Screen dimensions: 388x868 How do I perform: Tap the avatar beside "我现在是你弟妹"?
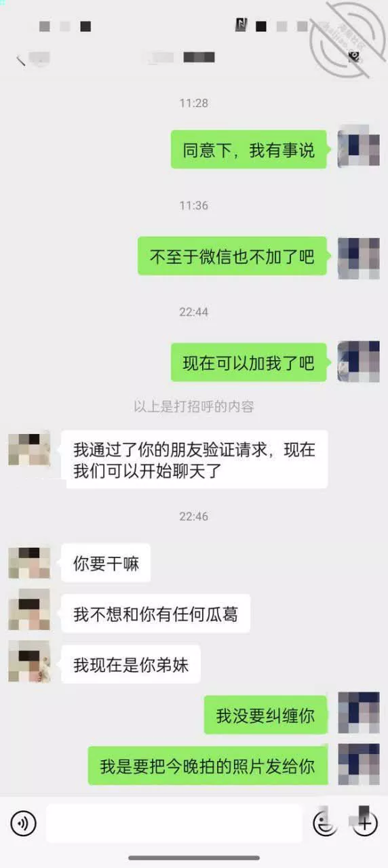[29, 662]
